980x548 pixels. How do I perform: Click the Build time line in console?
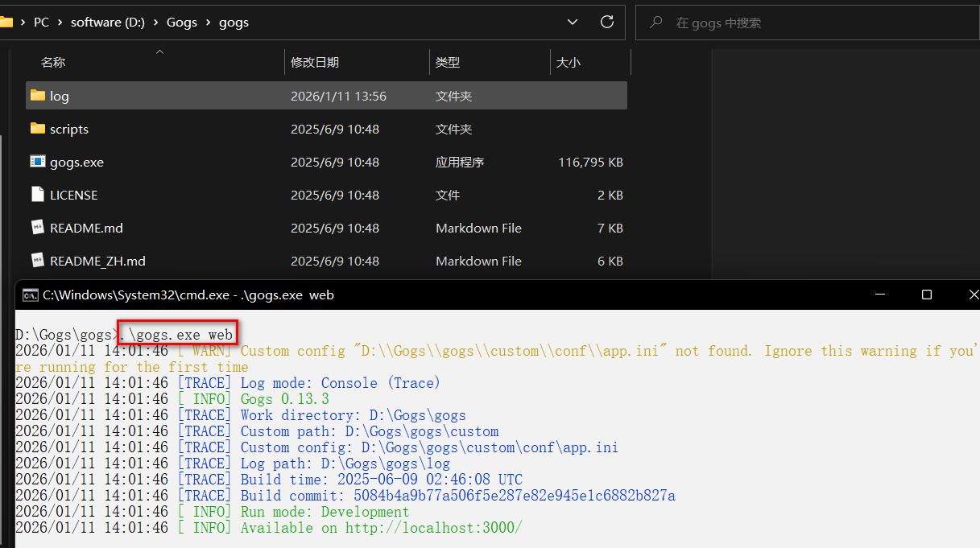click(x=269, y=480)
